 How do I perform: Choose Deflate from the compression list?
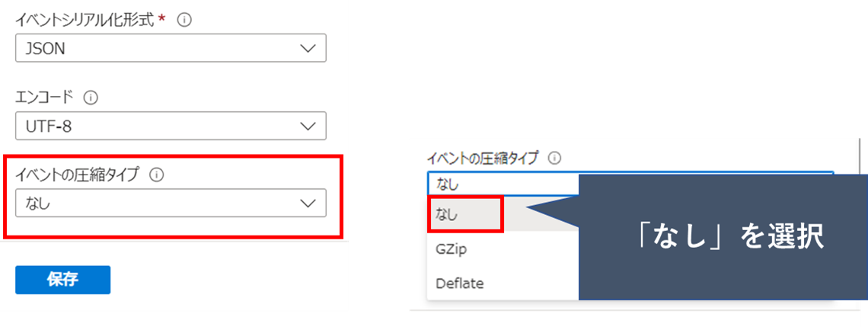click(459, 284)
